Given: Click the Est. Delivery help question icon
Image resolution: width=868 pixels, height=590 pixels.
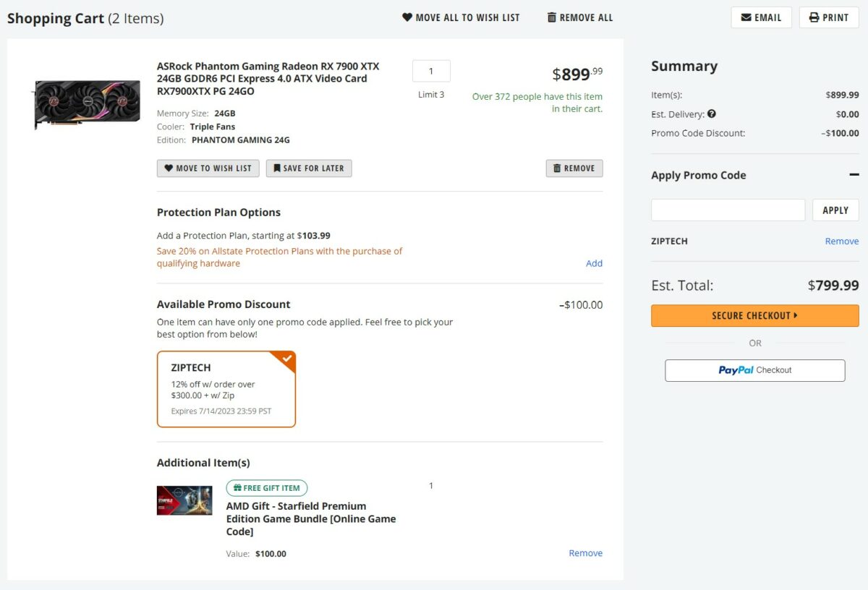Looking at the screenshot, I should pyautogui.click(x=712, y=114).
